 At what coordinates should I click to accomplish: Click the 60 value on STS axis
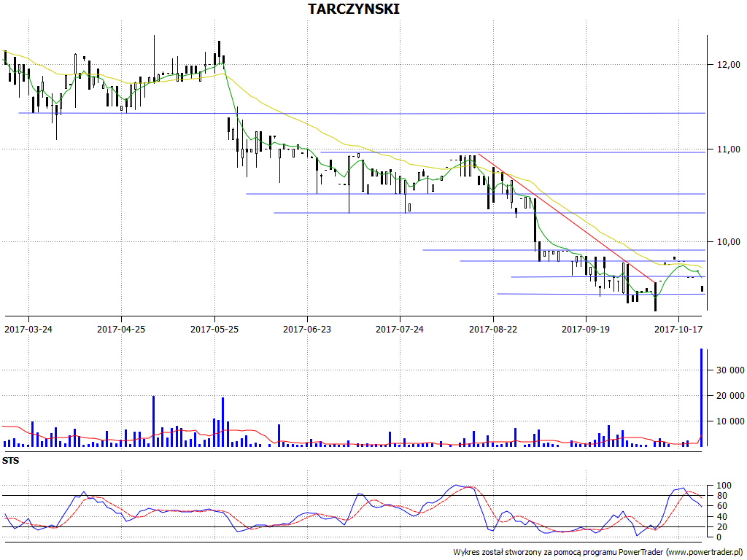click(721, 506)
